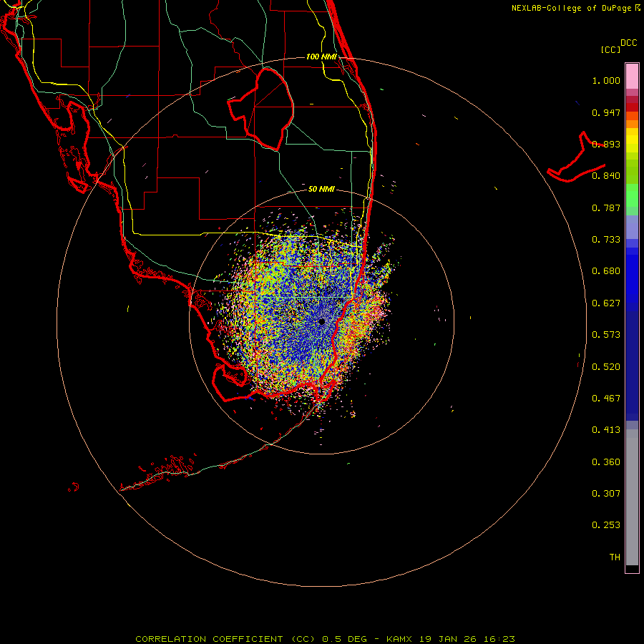Select the 0.840 scale value
Screen dimensions: 644x644
tap(606, 176)
